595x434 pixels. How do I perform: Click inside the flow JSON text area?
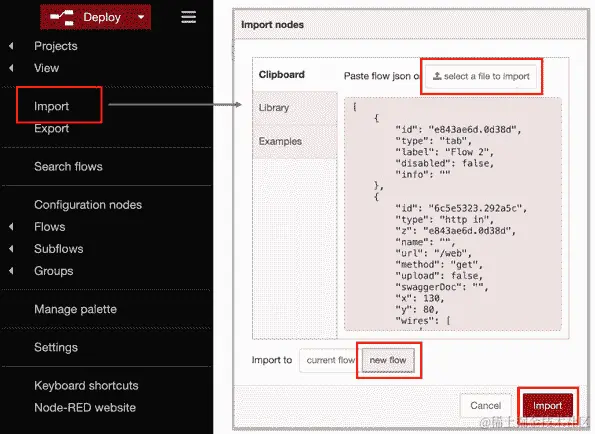point(453,214)
